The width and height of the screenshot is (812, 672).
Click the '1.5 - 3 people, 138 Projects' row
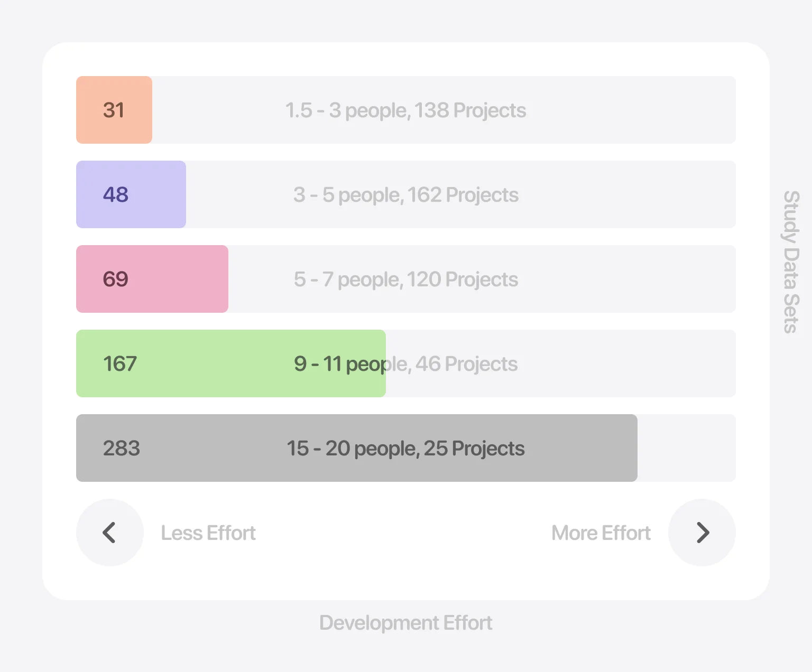pos(406,110)
